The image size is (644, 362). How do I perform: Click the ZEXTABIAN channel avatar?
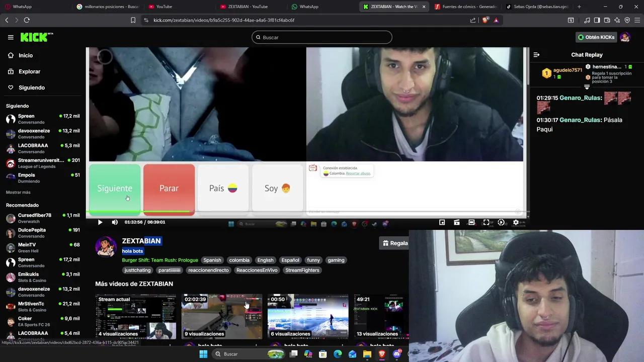point(106,246)
